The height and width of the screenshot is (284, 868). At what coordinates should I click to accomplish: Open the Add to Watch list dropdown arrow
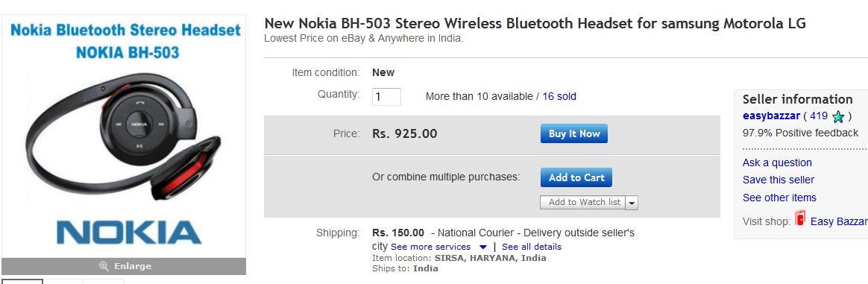pyautogui.click(x=632, y=203)
